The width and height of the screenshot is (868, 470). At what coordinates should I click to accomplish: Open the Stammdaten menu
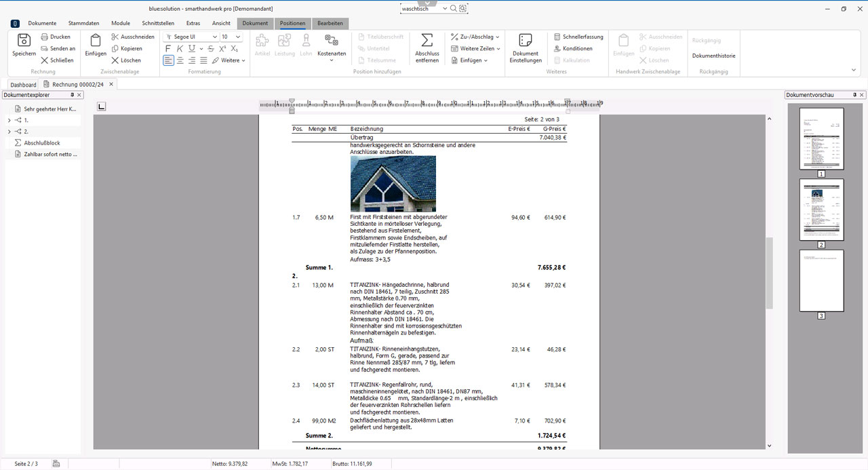(82, 23)
